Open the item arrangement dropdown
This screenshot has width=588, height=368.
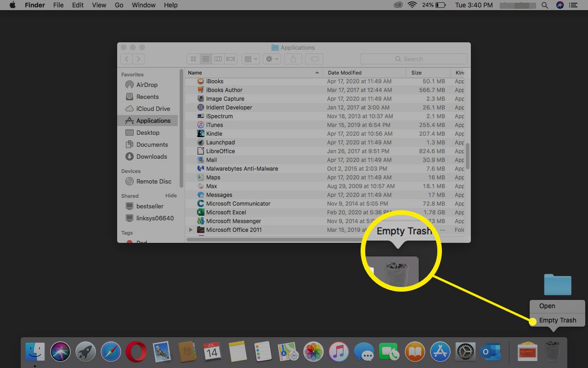coord(250,59)
